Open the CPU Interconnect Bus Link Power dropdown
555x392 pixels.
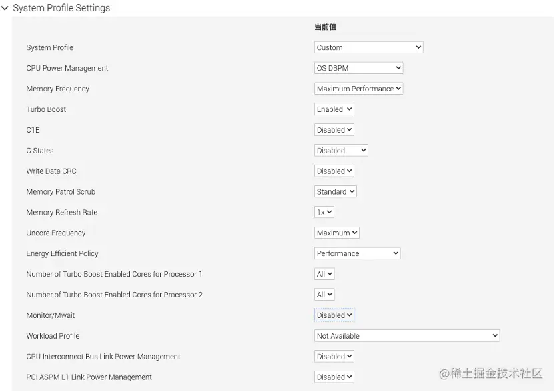click(334, 356)
